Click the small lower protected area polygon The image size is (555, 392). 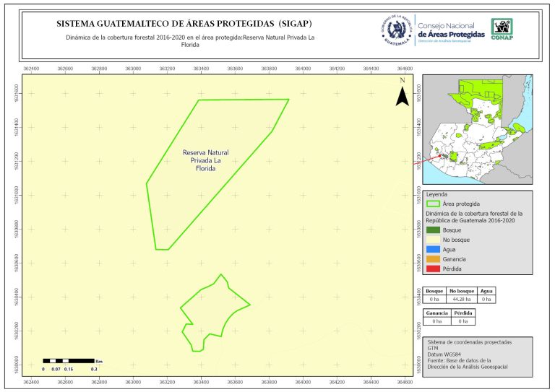pyautogui.click(x=213, y=310)
